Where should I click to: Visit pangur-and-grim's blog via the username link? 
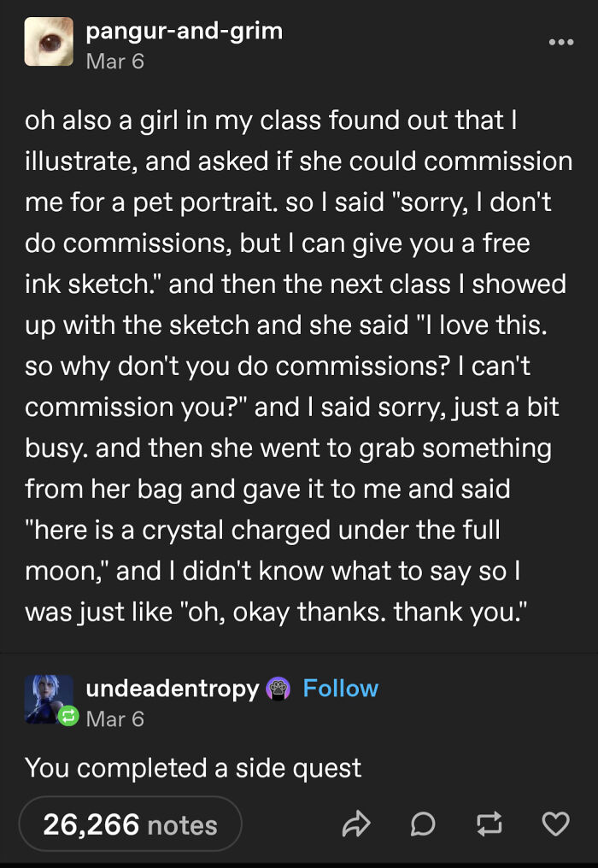point(184,34)
